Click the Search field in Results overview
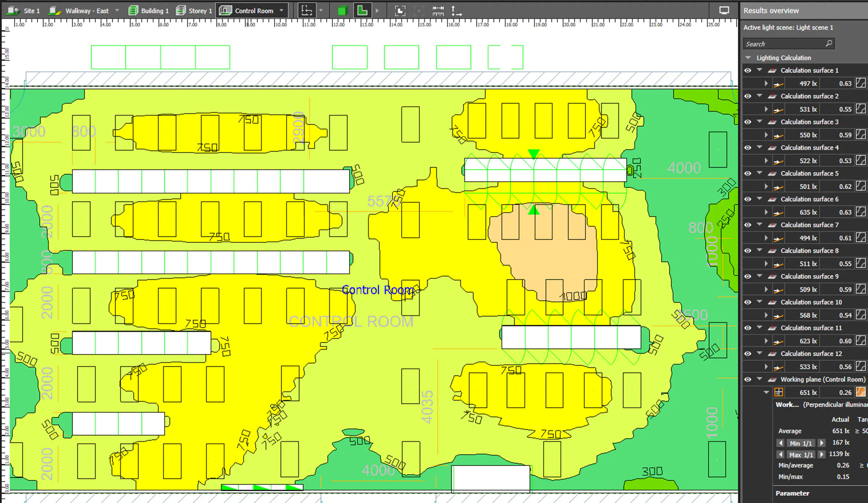868x503 pixels. point(789,44)
